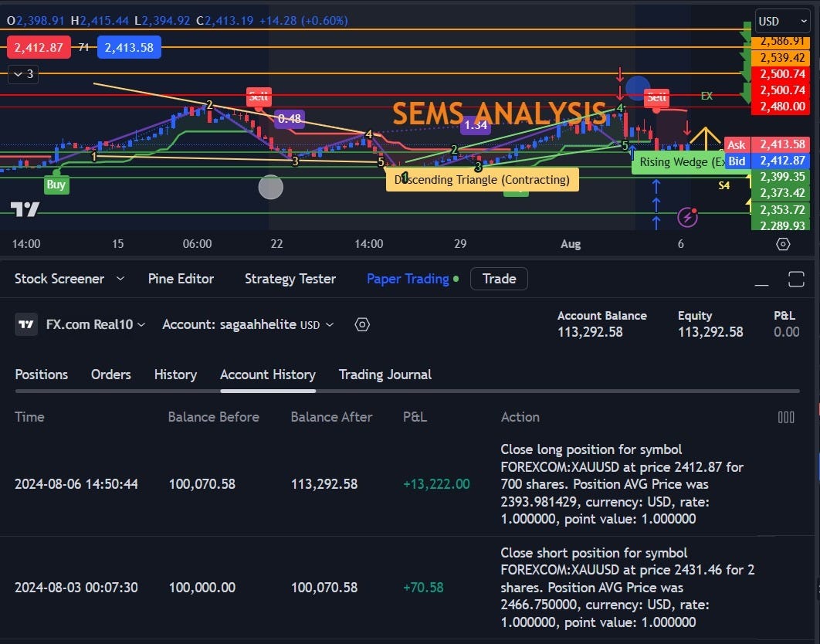Viewport: 820px width, 644px height.
Task: Expand the chevron labeled 3 near top left
Action: pyautogui.click(x=22, y=74)
